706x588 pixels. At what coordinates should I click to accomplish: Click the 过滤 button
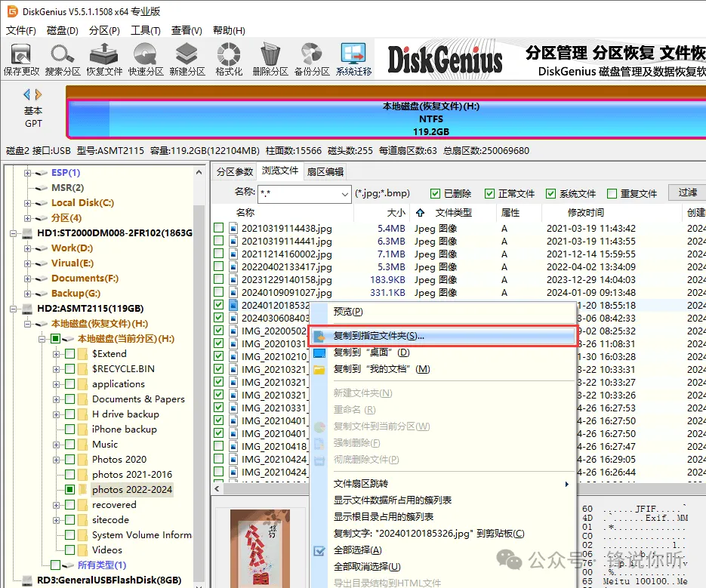click(x=688, y=192)
